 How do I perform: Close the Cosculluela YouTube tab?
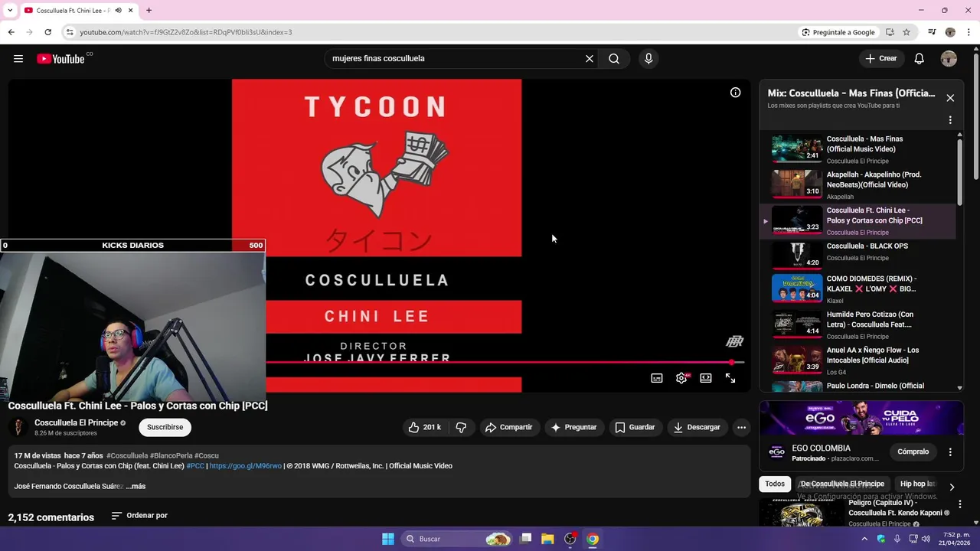click(131, 10)
